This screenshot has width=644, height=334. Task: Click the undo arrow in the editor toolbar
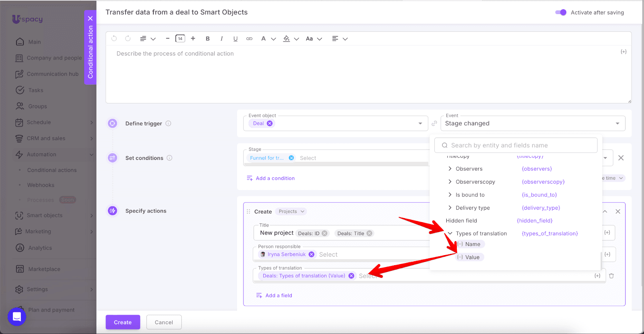click(x=114, y=39)
